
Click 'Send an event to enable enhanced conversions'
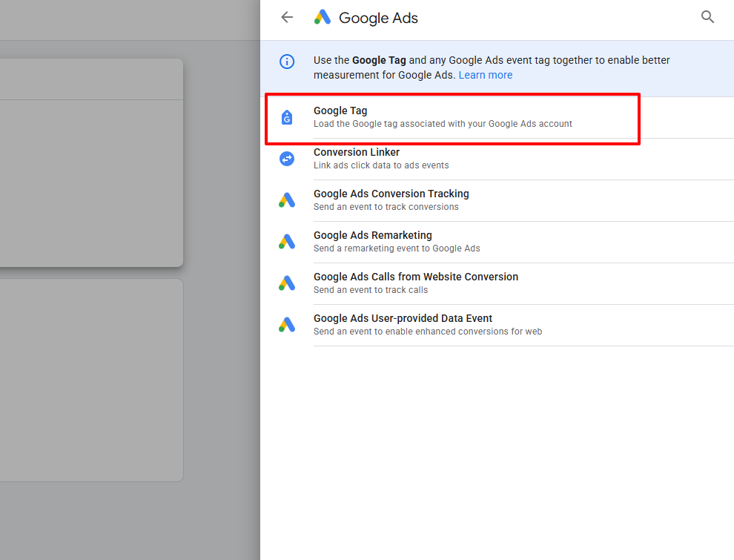pyautogui.click(x=428, y=332)
